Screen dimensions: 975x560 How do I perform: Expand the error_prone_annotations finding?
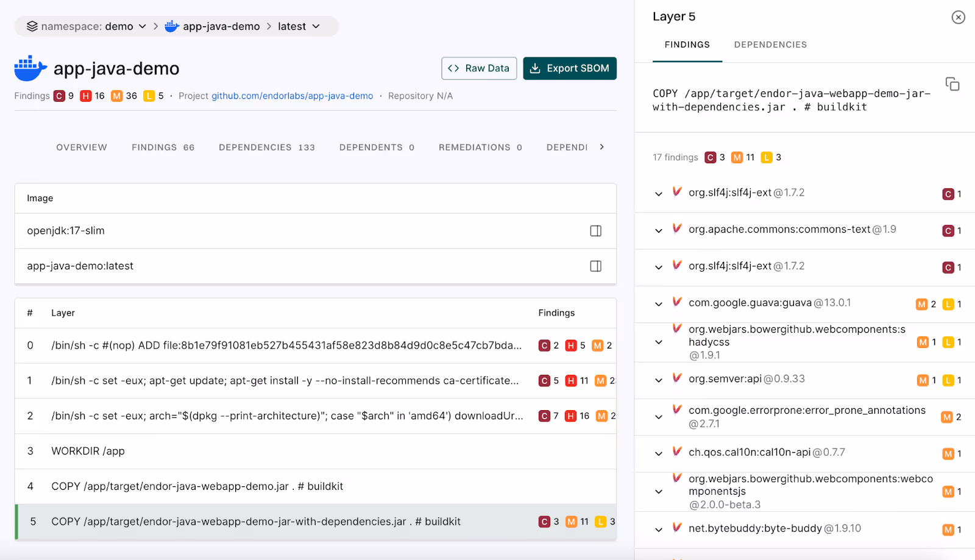pos(659,417)
